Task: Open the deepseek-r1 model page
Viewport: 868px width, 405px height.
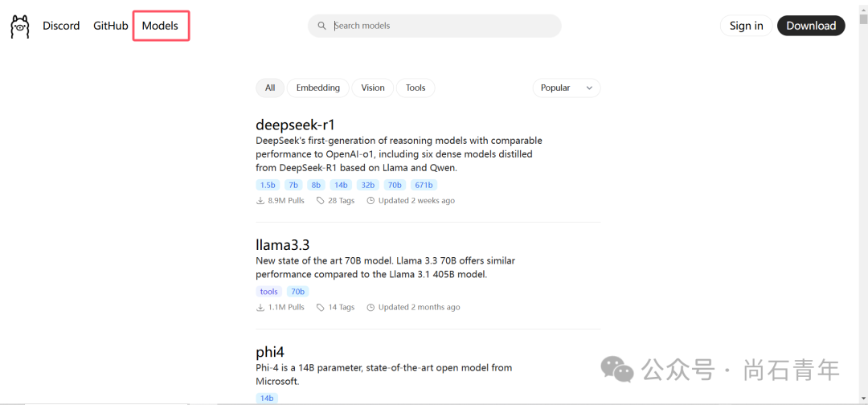Action: (x=296, y=125)
